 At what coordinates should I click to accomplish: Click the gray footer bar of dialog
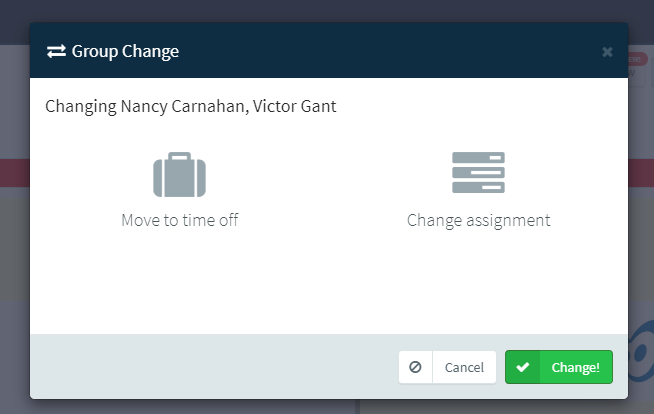[x=209, y=366]
